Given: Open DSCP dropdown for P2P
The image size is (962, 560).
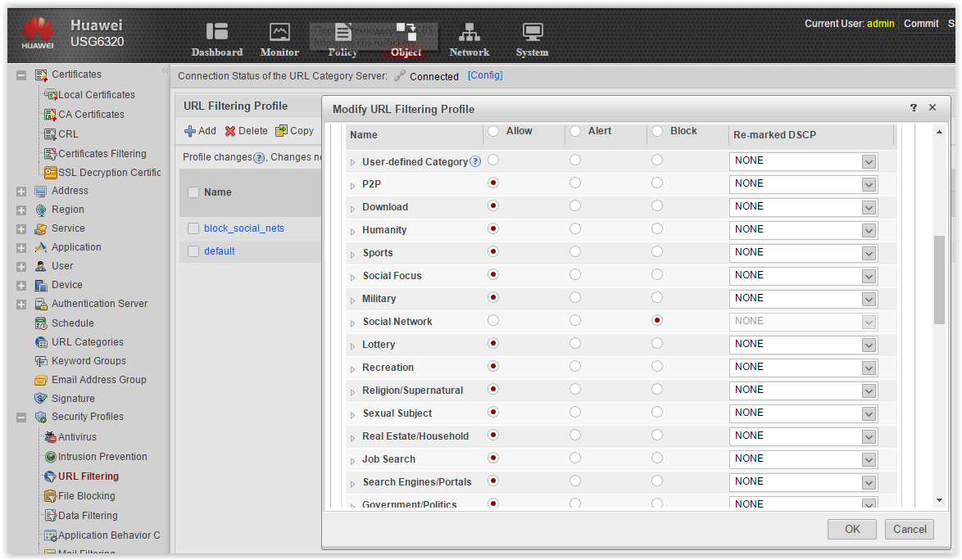Looking at the screenshot, I should click(869, 185).
